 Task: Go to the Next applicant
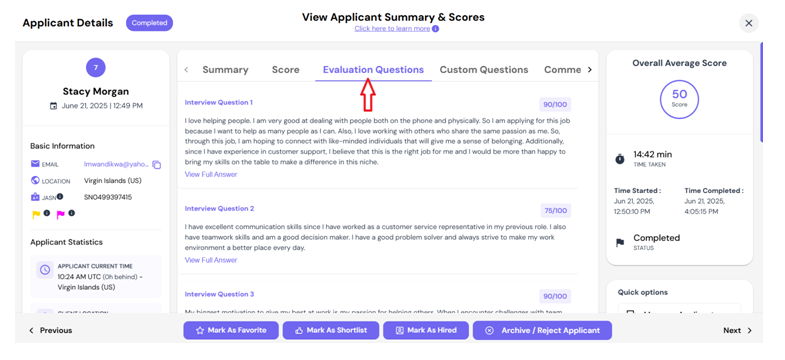(x=737, y=330)
